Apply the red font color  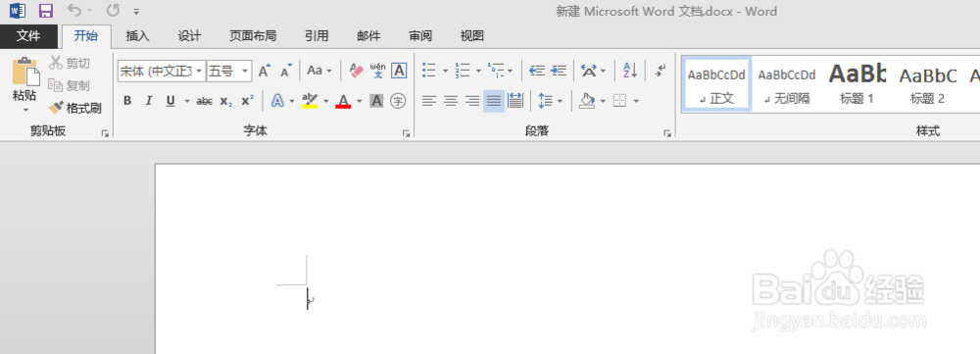click(x=343, y=101)
